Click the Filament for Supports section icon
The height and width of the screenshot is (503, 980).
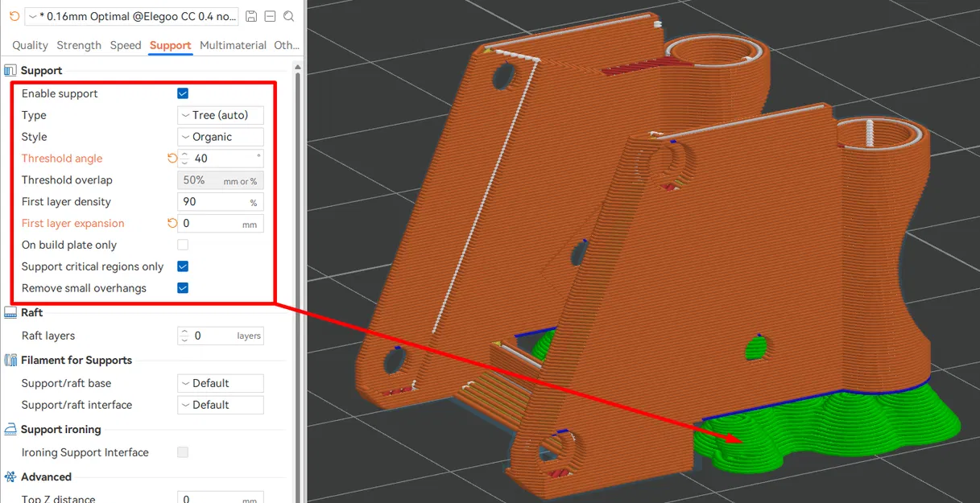point(10,360)
